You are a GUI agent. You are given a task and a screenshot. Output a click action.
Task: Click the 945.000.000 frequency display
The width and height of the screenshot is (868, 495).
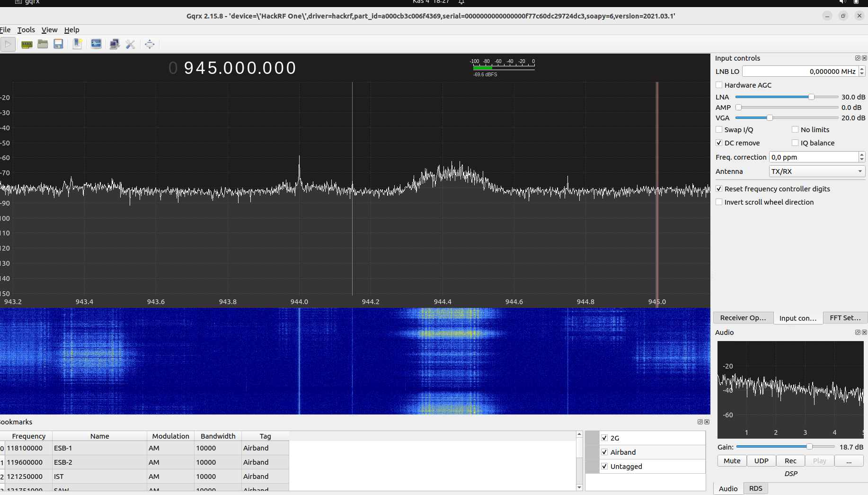pyautogui.click(x=232, y=68)
